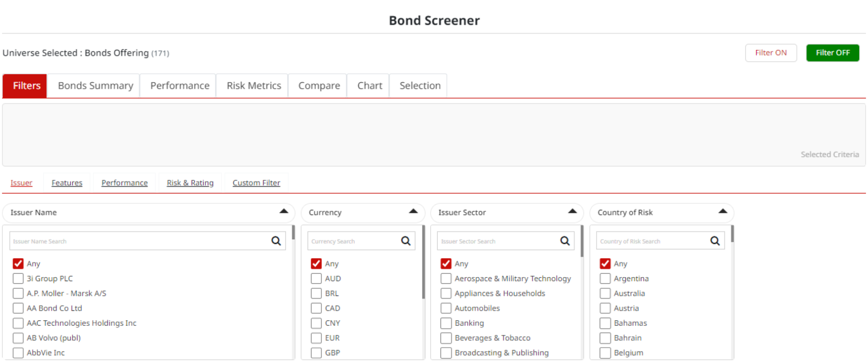The width and height of the screenshot is (868, 361).
Task: Check Beverages & Tobacco sector
Action: [446, 338]
